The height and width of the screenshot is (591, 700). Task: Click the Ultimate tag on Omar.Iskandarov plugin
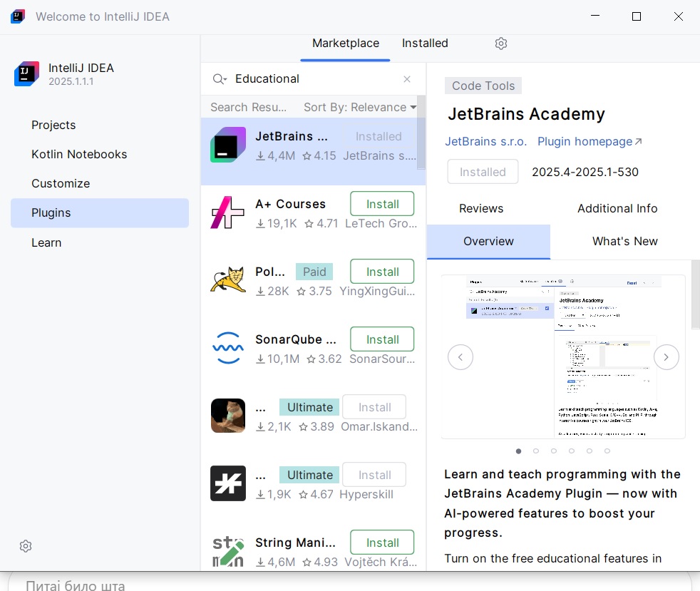(x=310, y=408)
